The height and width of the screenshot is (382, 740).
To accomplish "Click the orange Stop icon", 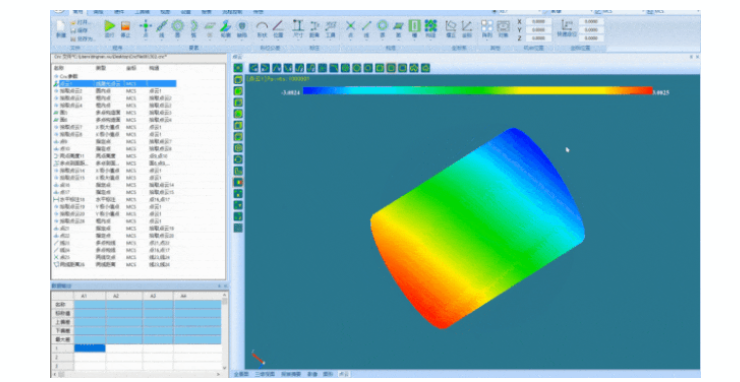I will coord(125,26).
